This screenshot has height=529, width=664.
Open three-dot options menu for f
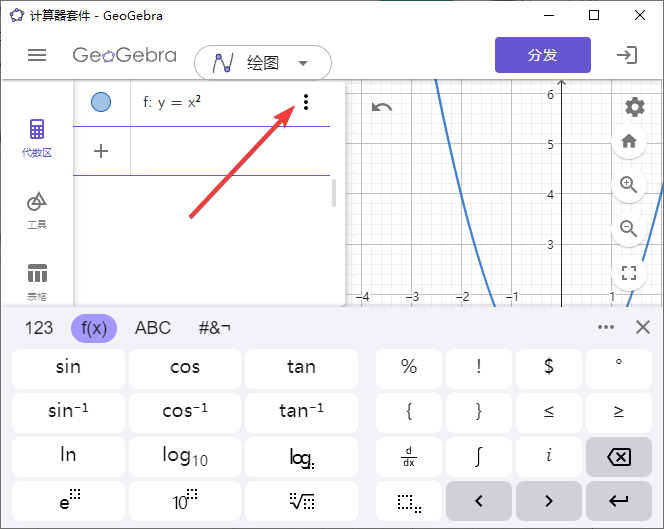[306, 102]
